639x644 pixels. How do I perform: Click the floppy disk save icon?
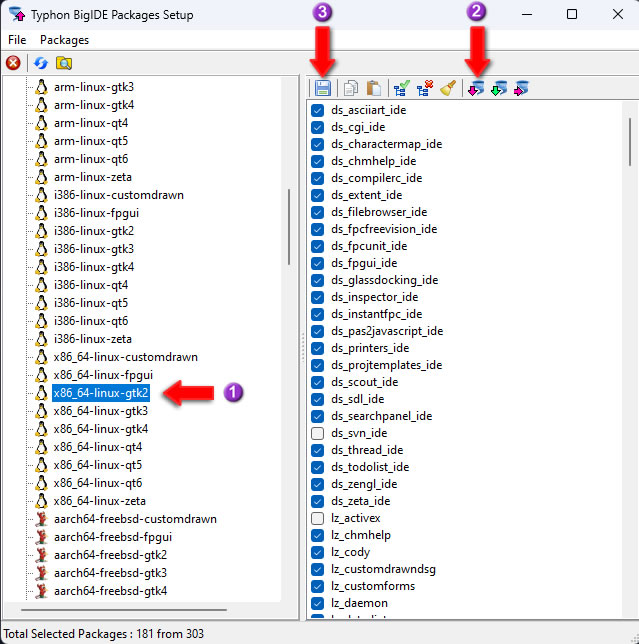323,88
